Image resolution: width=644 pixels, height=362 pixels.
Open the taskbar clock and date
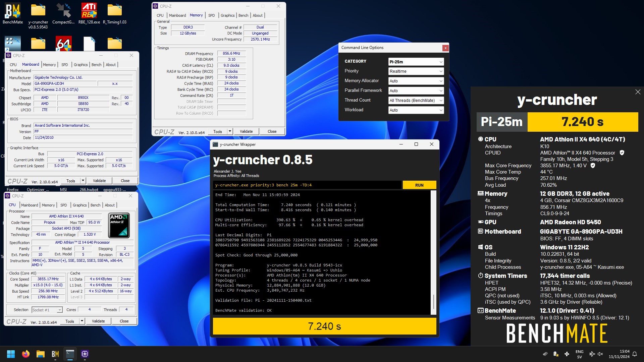pos(619,354)
